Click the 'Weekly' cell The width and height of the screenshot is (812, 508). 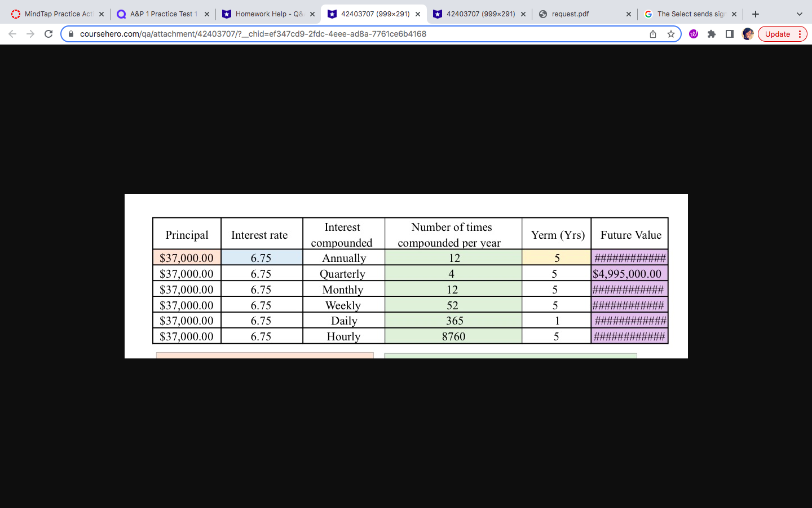click(x=343, y=305)
